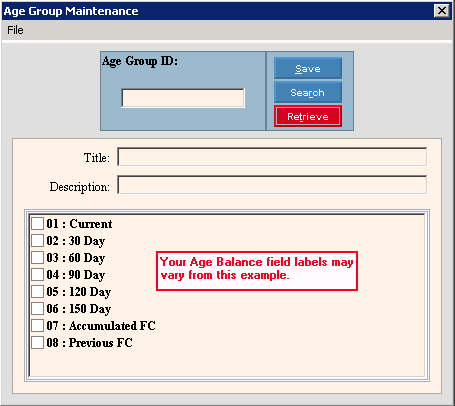The image size is (455, 406).
Task: Click empty area in age balance list
Action: [x=267, y=333]
